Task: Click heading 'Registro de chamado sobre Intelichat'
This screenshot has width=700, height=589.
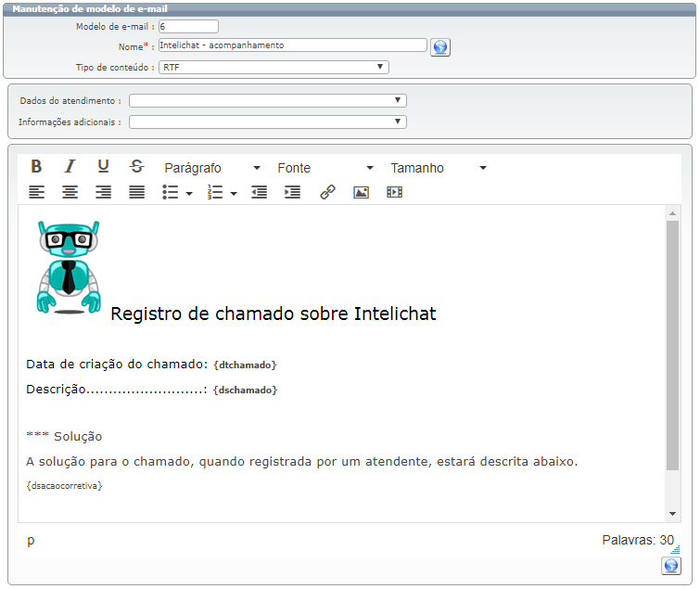Action: [274, 314]
